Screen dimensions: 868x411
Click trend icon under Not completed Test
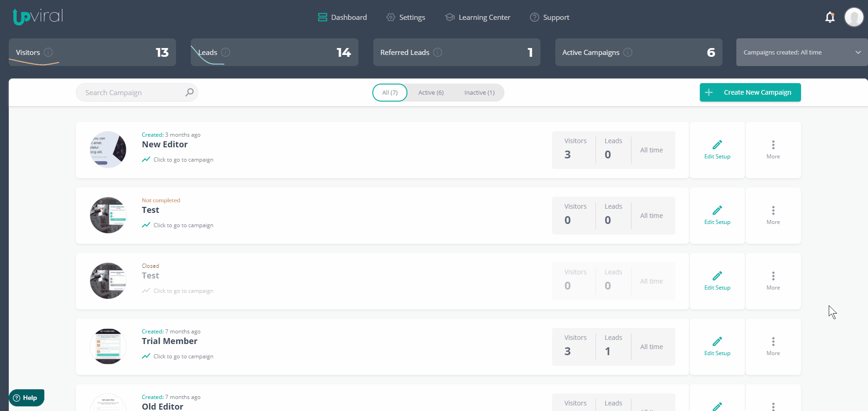[146, 225]
